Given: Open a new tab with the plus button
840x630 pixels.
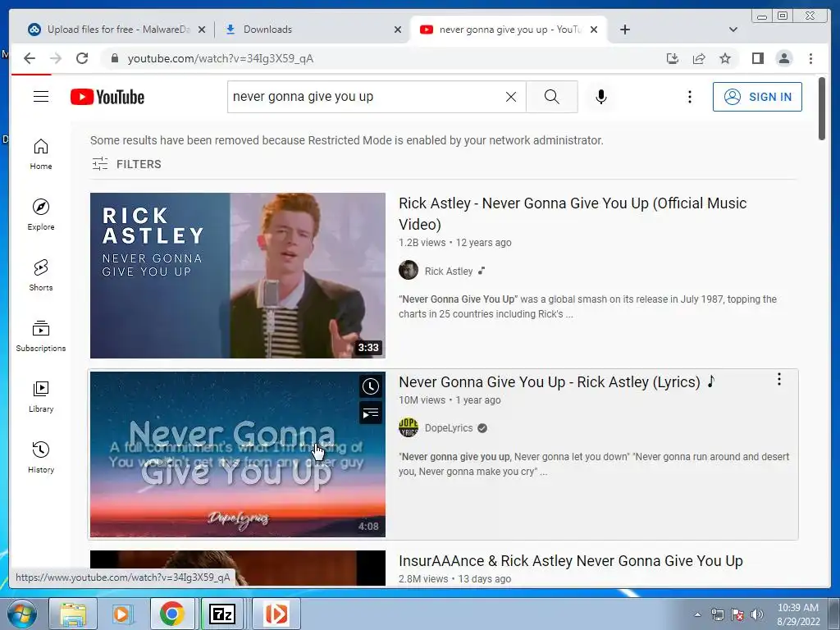Looking at the screenshot, I should (x=624, y=30).
